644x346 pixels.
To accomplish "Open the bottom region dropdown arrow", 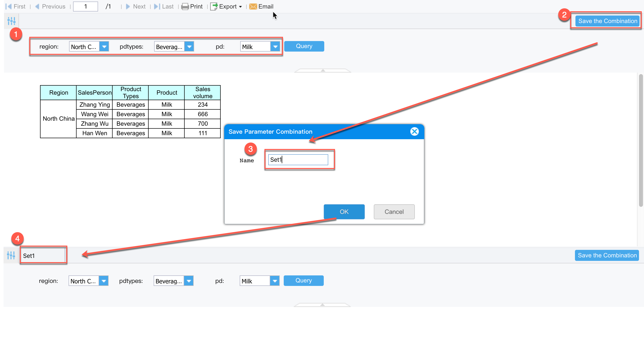I will (x=104, y=281).
